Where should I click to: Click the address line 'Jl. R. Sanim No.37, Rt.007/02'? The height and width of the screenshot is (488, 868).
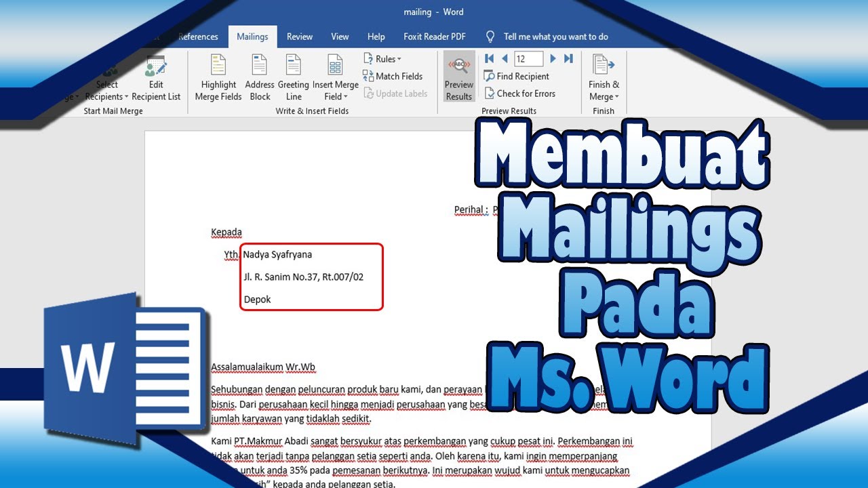click(x=304, y=277)
